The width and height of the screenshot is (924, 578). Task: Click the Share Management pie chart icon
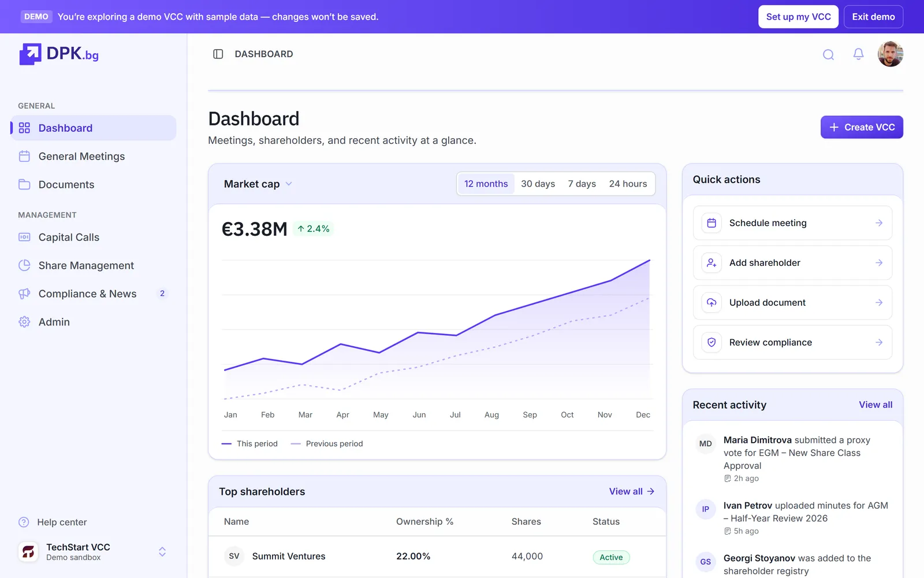24,265
